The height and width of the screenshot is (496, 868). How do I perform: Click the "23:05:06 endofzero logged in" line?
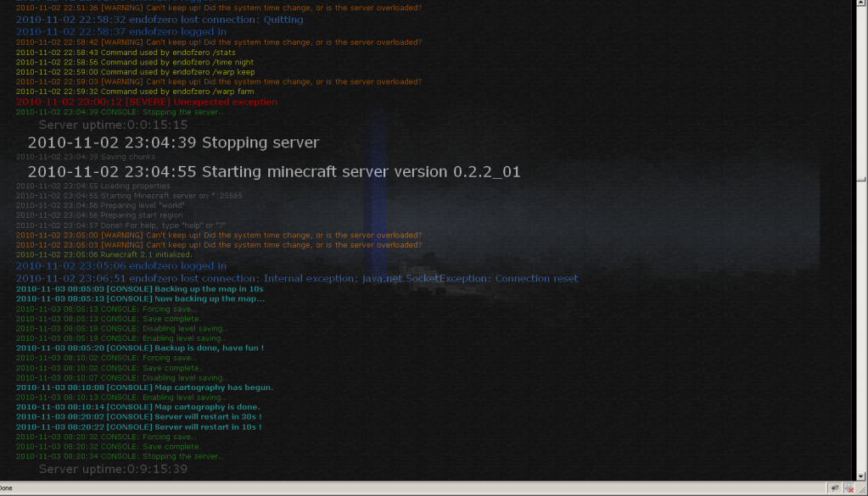(121, 266)
